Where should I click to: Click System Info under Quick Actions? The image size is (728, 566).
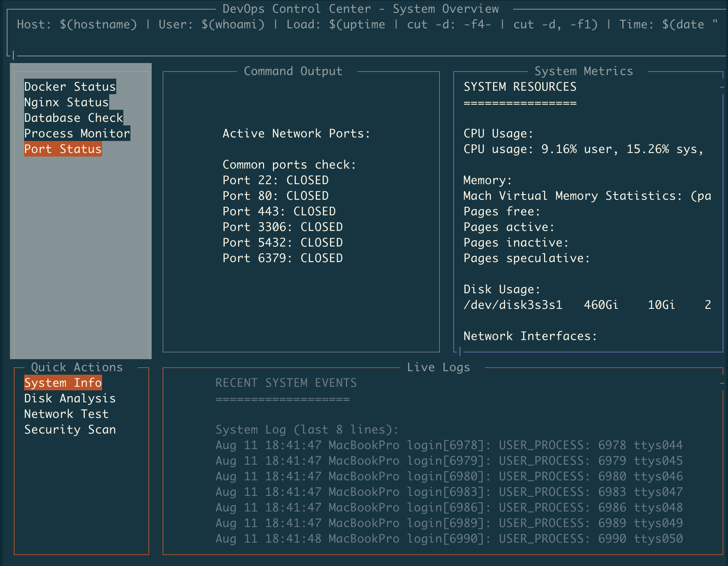pos(62,383)
